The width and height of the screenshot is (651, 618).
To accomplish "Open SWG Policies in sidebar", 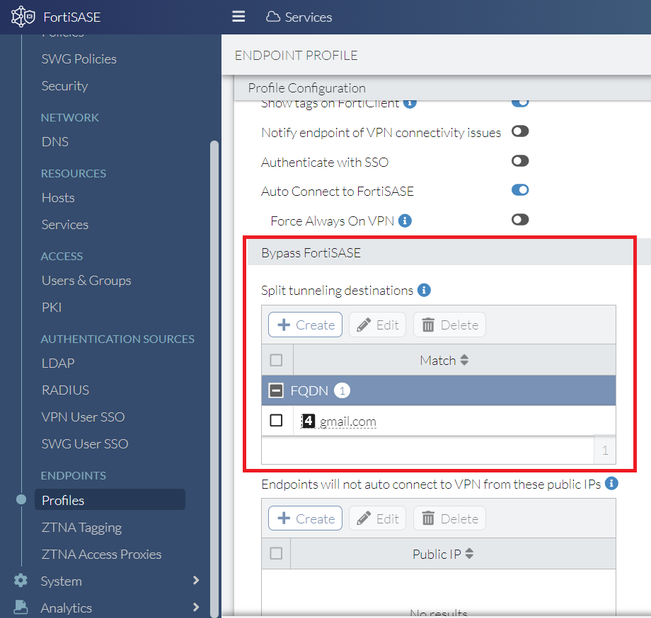I will [x=79, y=59].
